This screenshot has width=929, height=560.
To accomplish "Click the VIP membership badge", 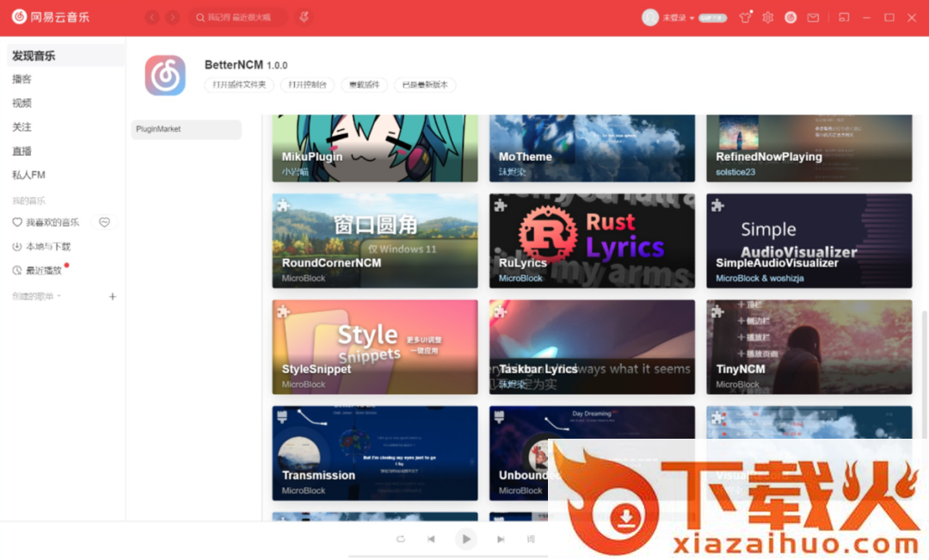I will (712, 18).
